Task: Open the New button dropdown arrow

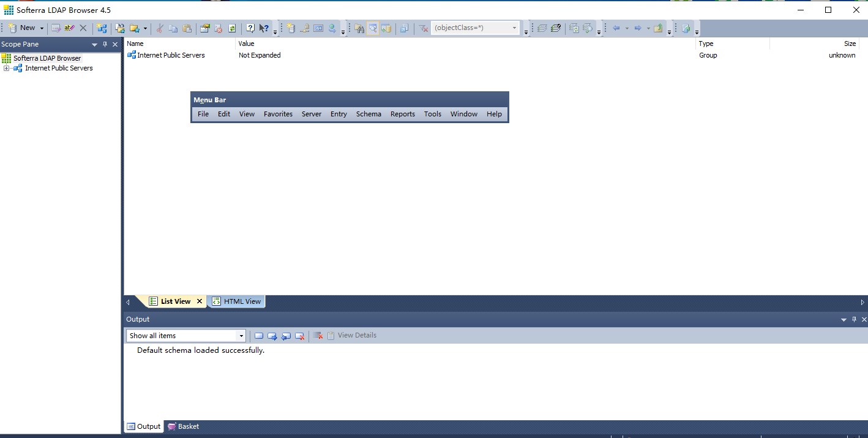Action: click(42, 28)
